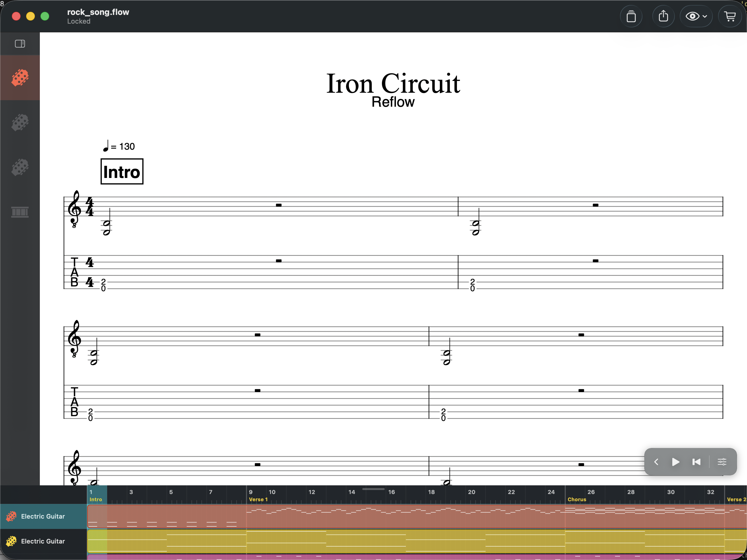This screenshot has width=747, height=560.
Task: Open the inspector icon in the title bar
Action: (x=631, y=16)
